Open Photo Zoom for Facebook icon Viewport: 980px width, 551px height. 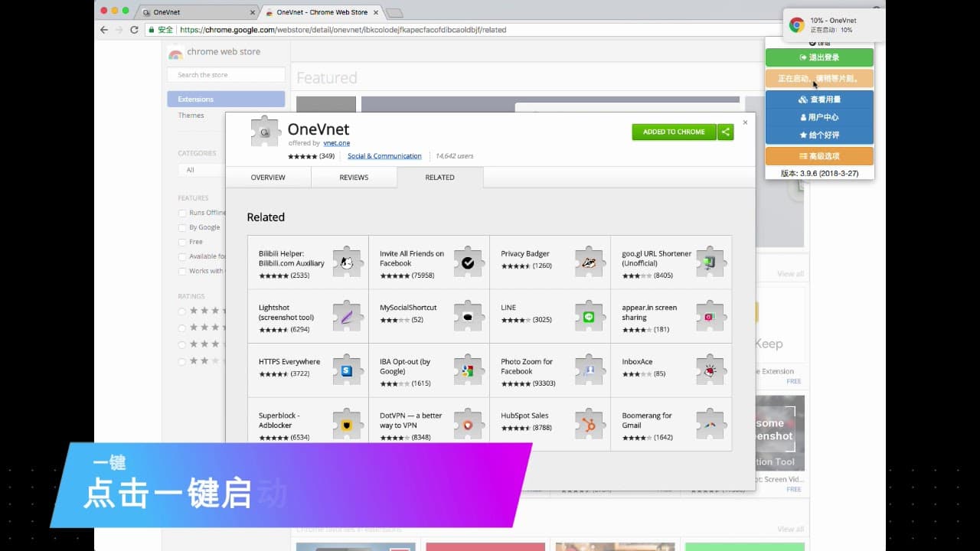(589, 370)
